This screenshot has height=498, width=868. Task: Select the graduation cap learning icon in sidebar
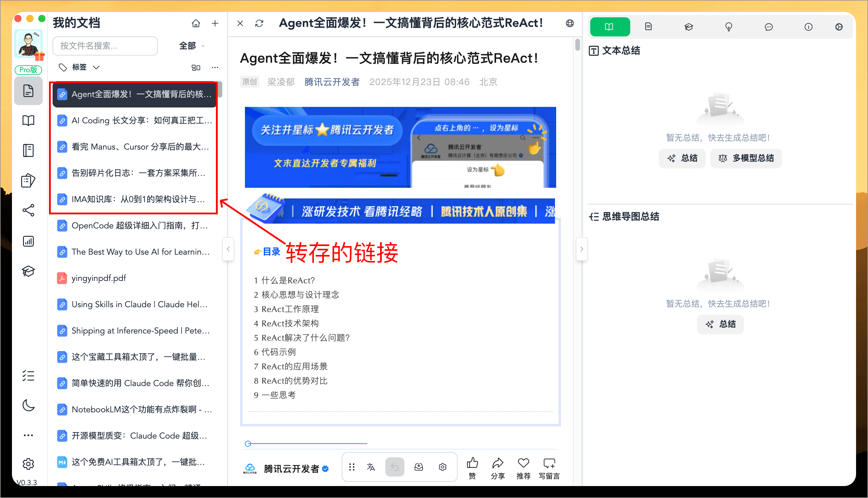click(x=28, y=271)
